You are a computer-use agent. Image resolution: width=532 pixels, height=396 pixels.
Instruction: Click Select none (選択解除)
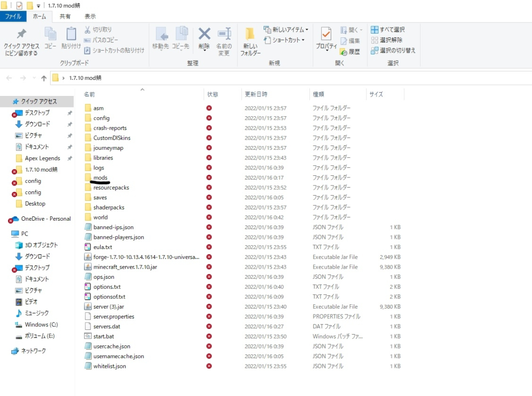tap(387, 40)
